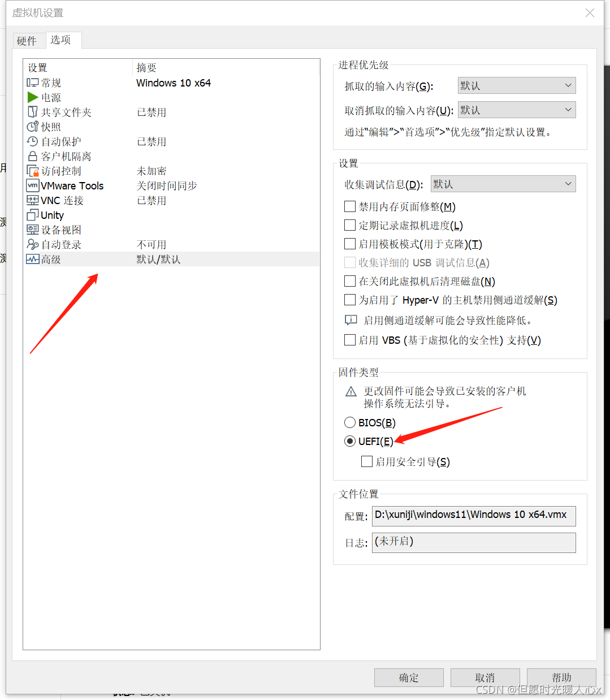Select the 共享文件夹 settings row

172,112
